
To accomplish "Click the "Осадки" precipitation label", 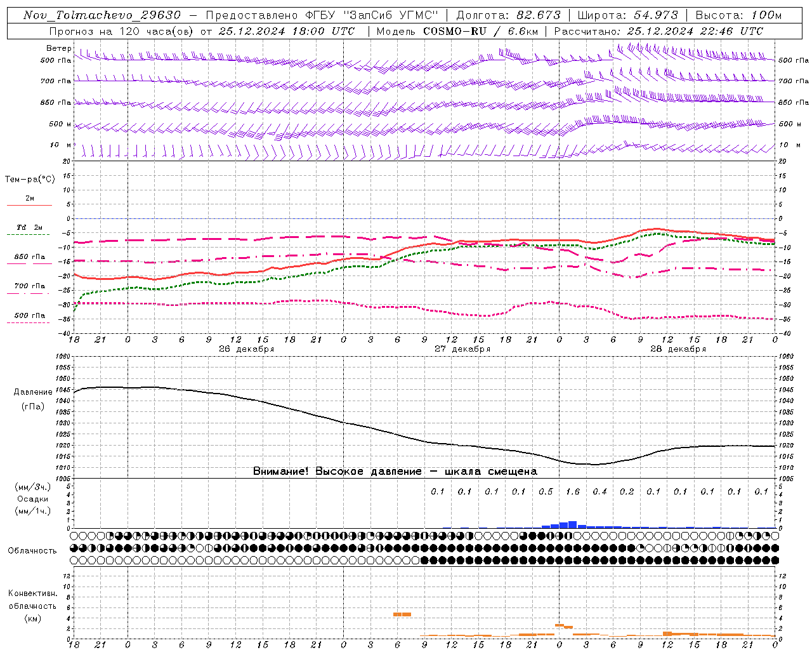I will (32, 499).
